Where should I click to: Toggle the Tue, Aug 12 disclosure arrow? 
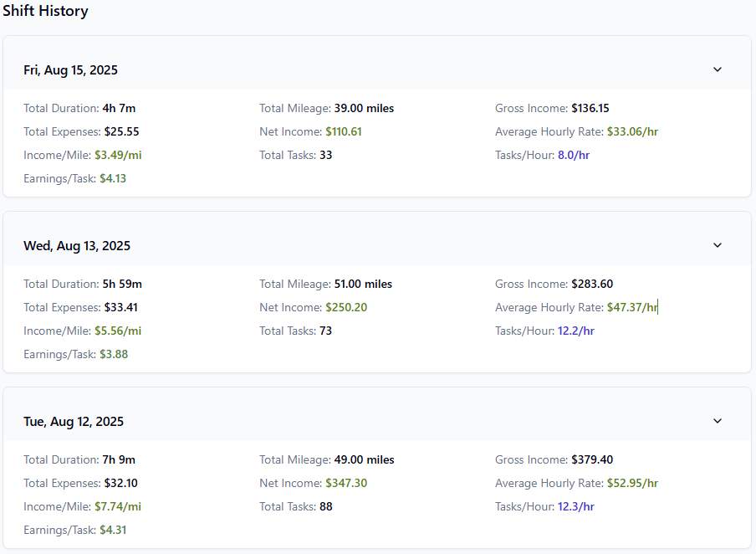coord(717,421)
